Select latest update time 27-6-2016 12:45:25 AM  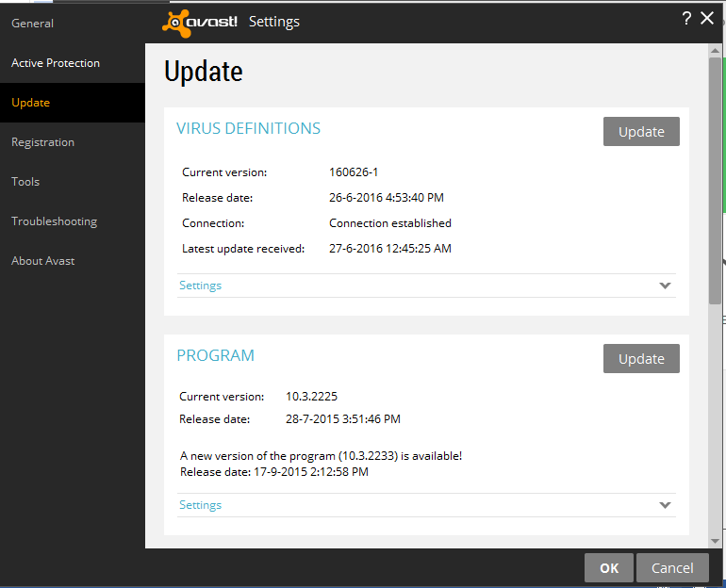pos(390,249)
